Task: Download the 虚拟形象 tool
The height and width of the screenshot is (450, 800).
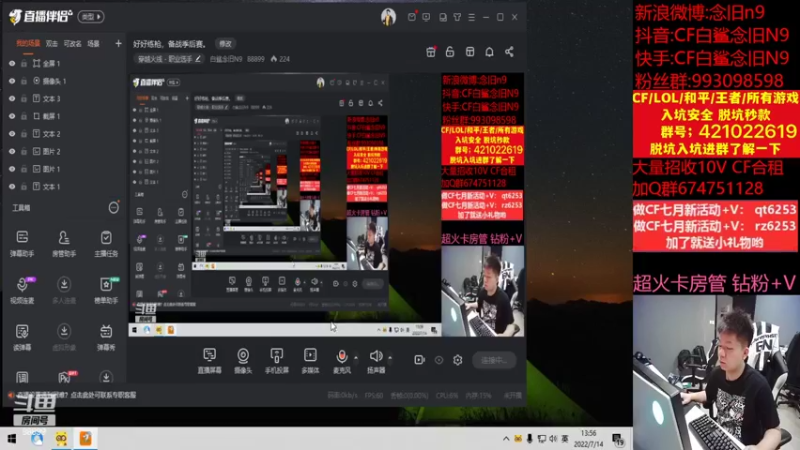Action: (64, 337)
